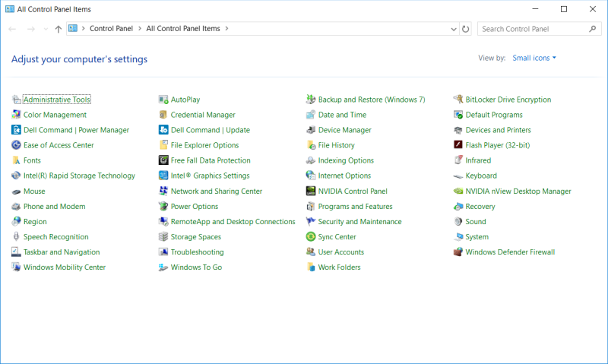The image size is (608, 364).
Task: Open RemoteApp and Desktop Connections link
Action: click(x=233, y=222)
